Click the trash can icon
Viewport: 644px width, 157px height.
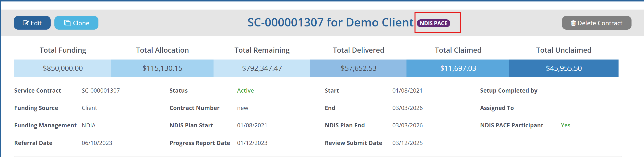pos(573,23)
